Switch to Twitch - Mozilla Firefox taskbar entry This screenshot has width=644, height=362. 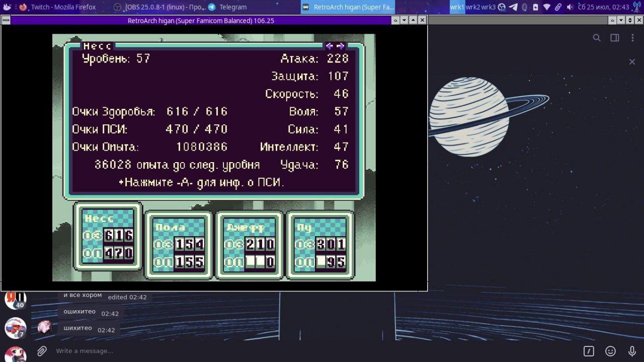(x=57, y=7)
